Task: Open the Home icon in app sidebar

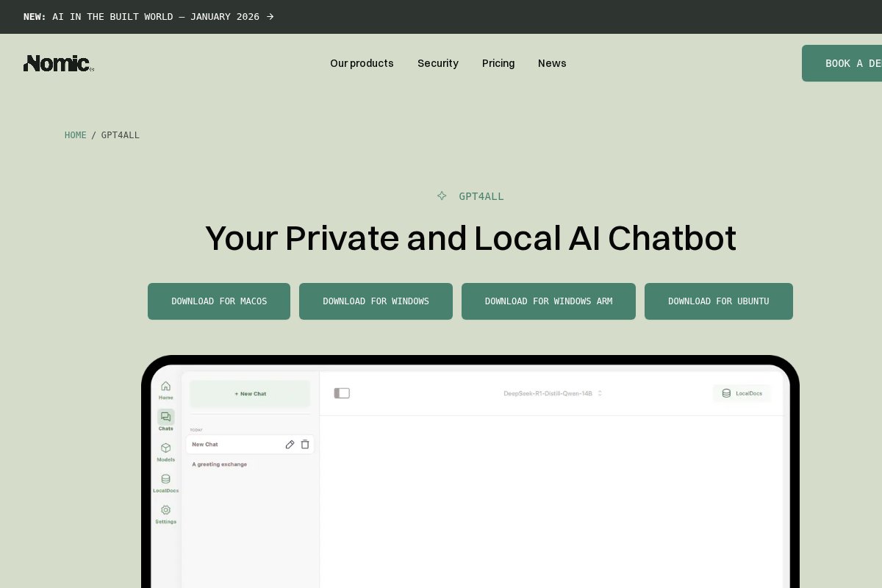Action: click(165, 387)
